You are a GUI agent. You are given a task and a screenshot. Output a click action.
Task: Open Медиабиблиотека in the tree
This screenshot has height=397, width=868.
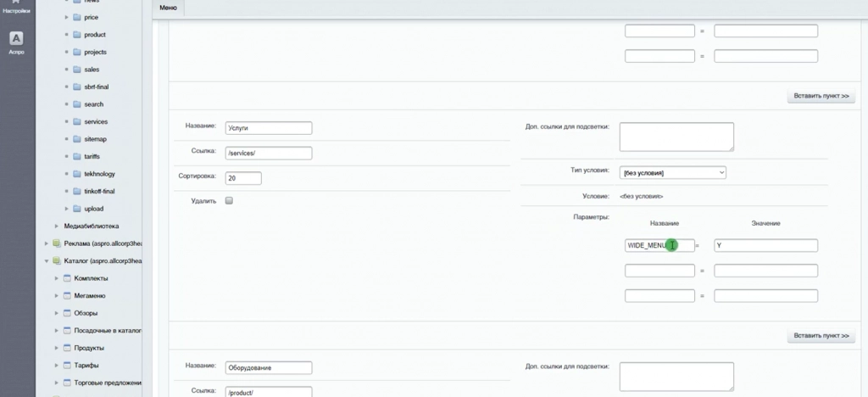pyautogui.click(x=92, y=226)
